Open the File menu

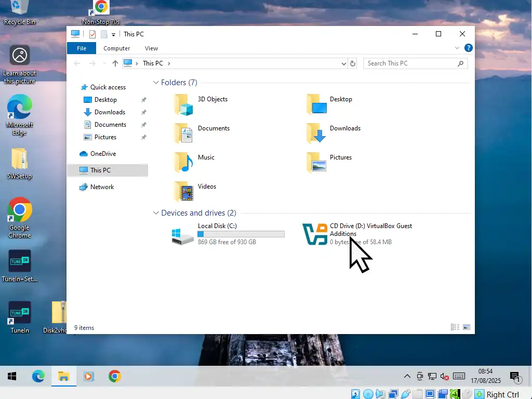pyautogui.click(x=82, y=48)
